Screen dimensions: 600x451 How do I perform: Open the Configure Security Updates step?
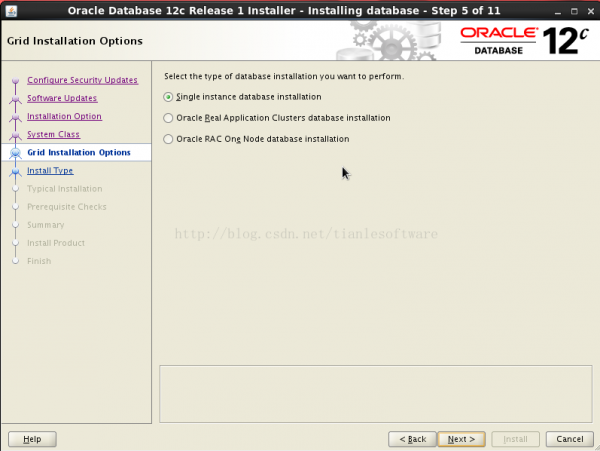coord(82,80)
